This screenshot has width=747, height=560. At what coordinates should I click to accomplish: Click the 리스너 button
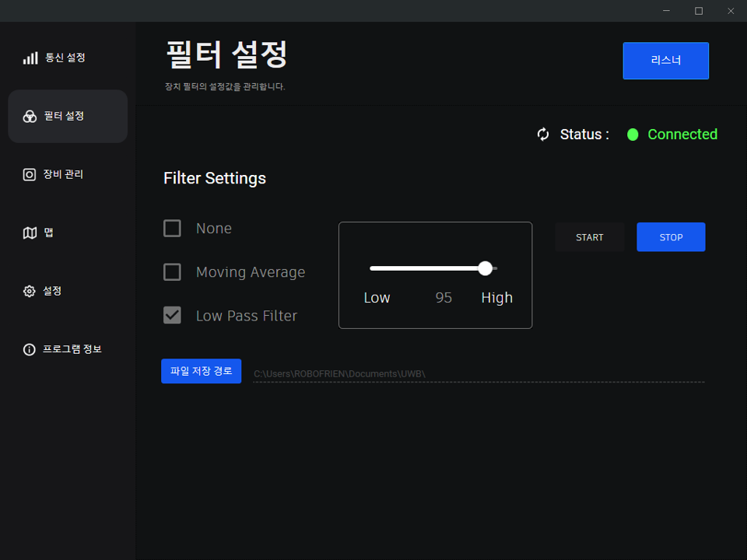tap(665, 60)
